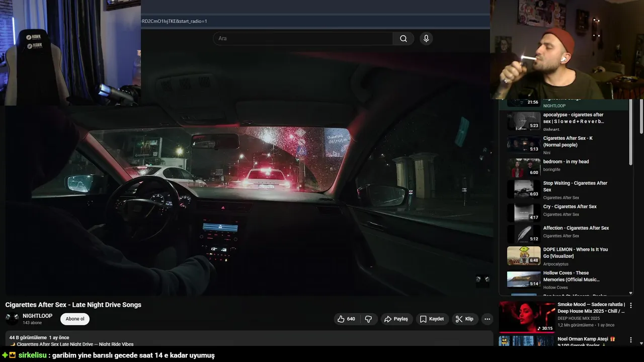This screenshot has width=644, height=362.
Task: Open Smoke Mood Deep House Mix thumbnail
Action: point(527,317)
